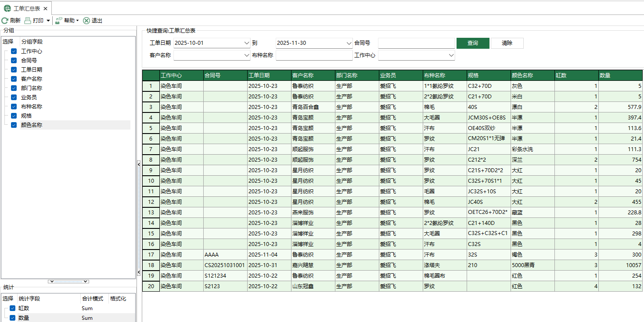Open the print dropdown arrow
Screen dimensions: 644x322
click(x=48, y=21)
